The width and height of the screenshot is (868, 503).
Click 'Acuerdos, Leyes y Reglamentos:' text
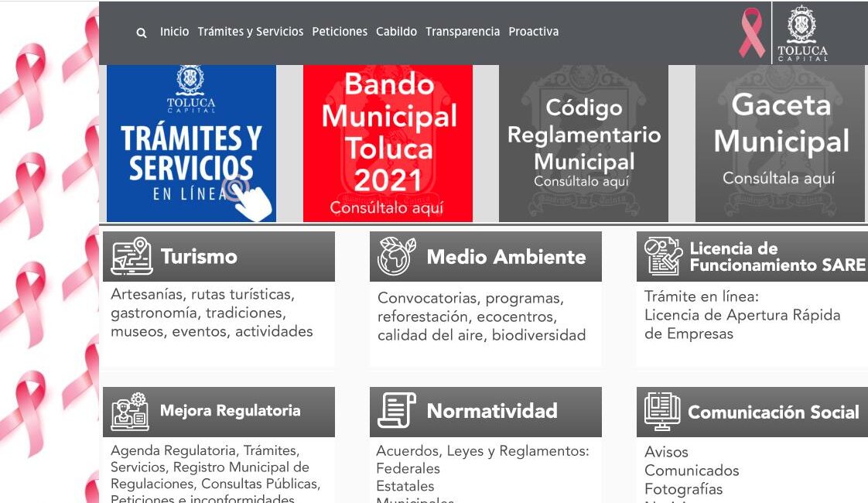483,451
